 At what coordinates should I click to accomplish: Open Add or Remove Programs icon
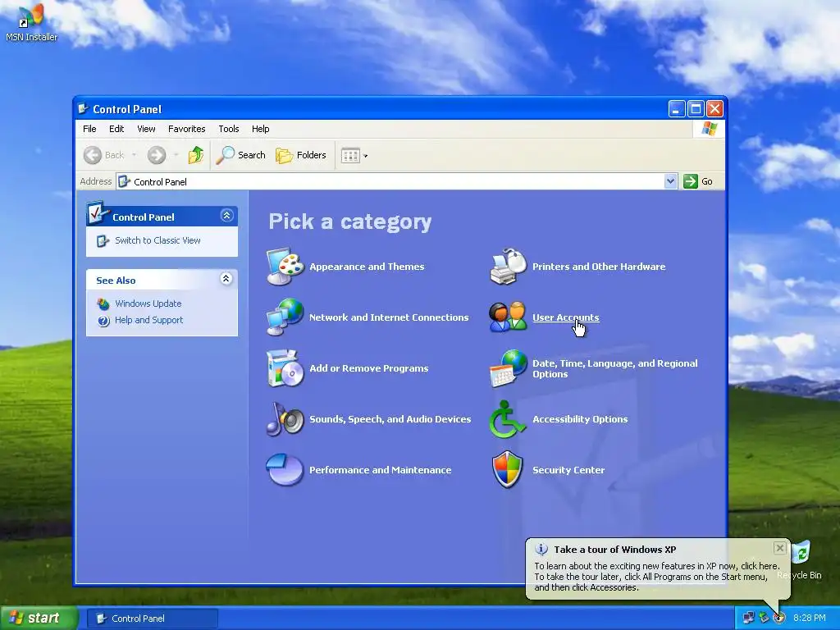tap(285, 368)
